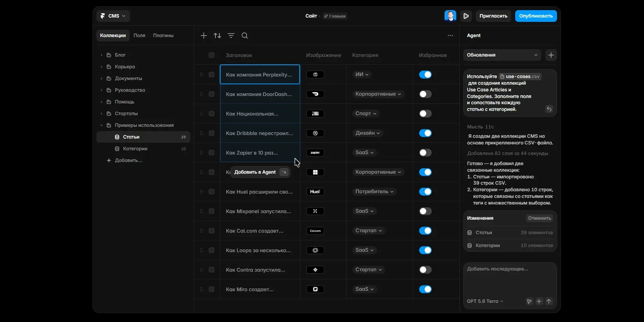This screenshot has height=322, width=644.
Task: Click the search magnifier icon
Action: (x=245, y=36)
